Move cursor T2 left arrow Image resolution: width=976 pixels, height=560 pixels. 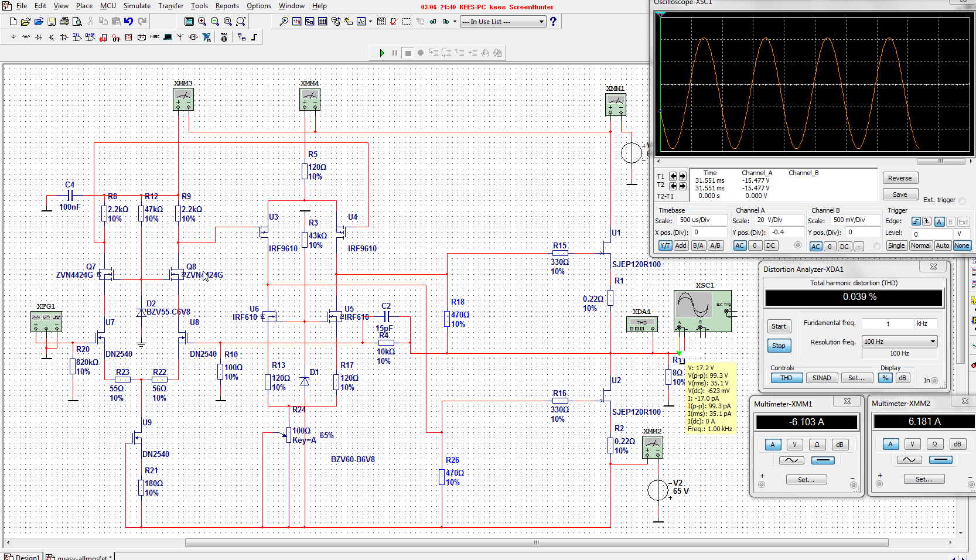point(673,186)
